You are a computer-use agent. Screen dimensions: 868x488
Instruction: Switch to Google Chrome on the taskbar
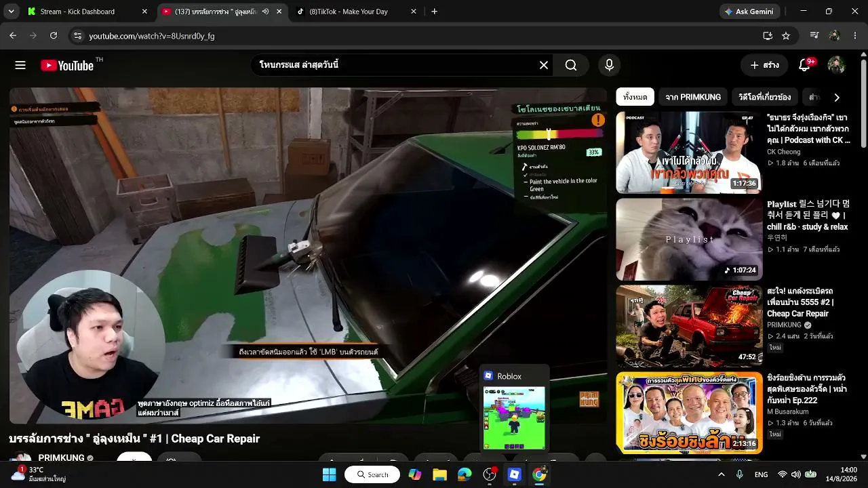(539, 474)
